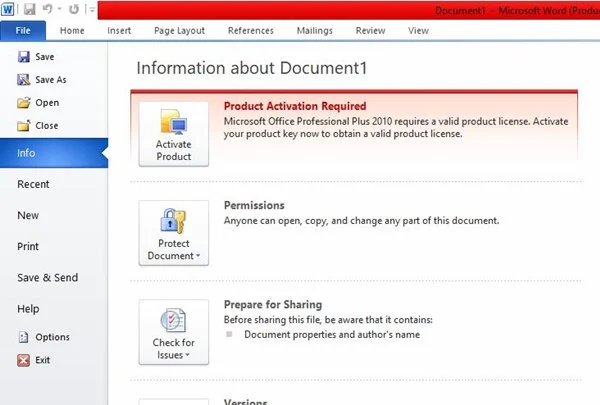Click the Save floppy disk icon in sidebar

pyautogui.click(x=24, y=57)
